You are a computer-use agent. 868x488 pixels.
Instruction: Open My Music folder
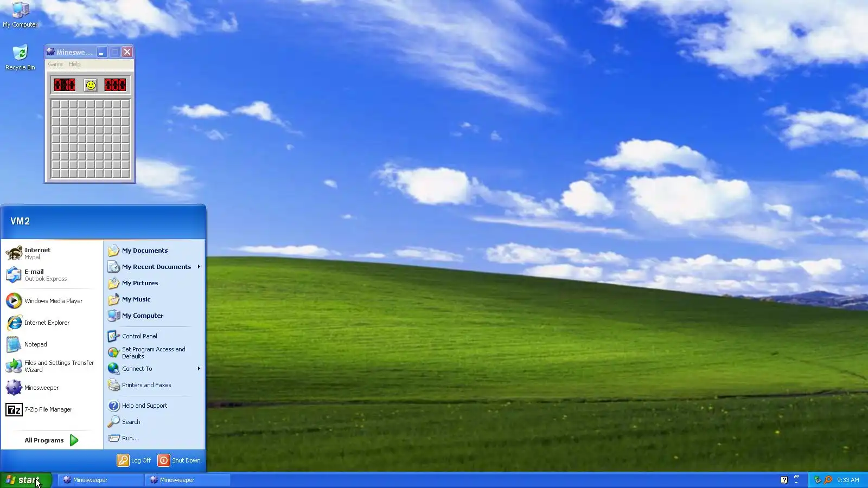pyautogui.click(x=155, y=299)
